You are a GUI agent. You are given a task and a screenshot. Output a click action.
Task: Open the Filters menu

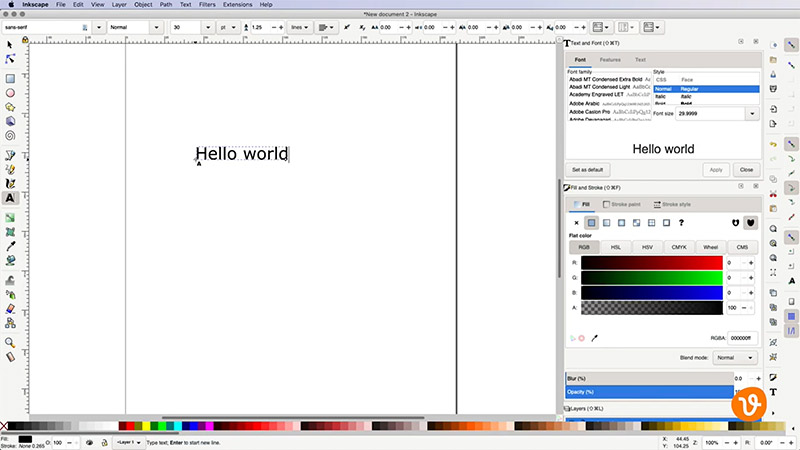point(207,5)
